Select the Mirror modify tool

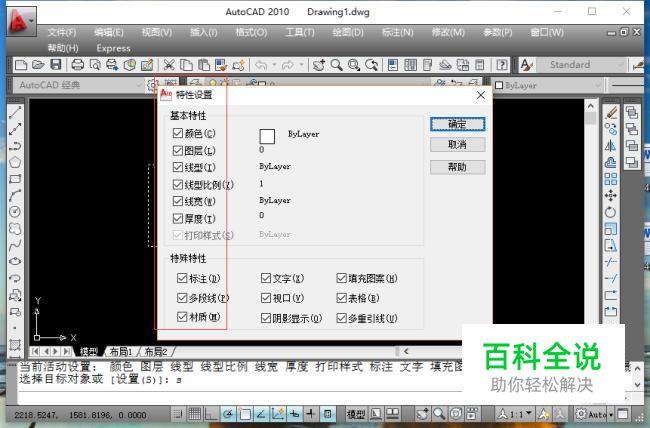pyautogui.click(x=611, y=146)
